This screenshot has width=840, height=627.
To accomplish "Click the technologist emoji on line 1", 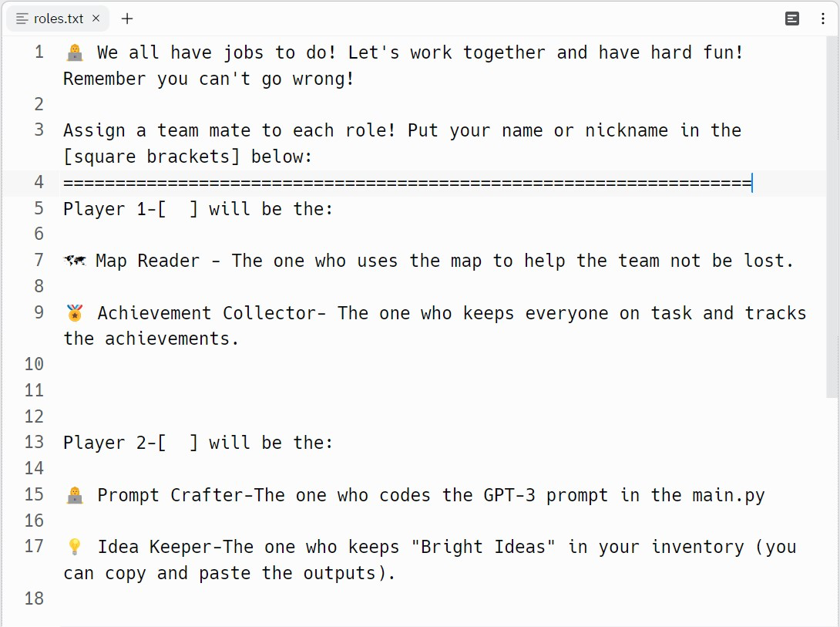I will click(x=75, y=52).
